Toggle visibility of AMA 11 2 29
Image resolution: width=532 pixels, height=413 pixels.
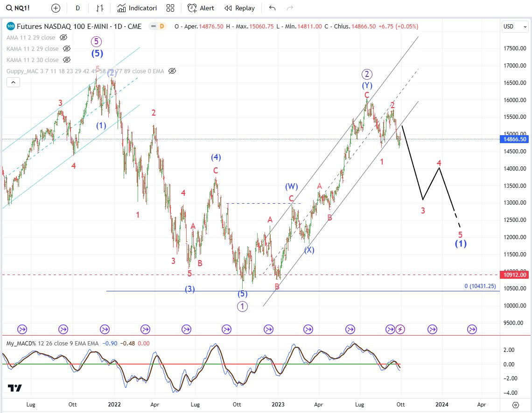[63, 38]
